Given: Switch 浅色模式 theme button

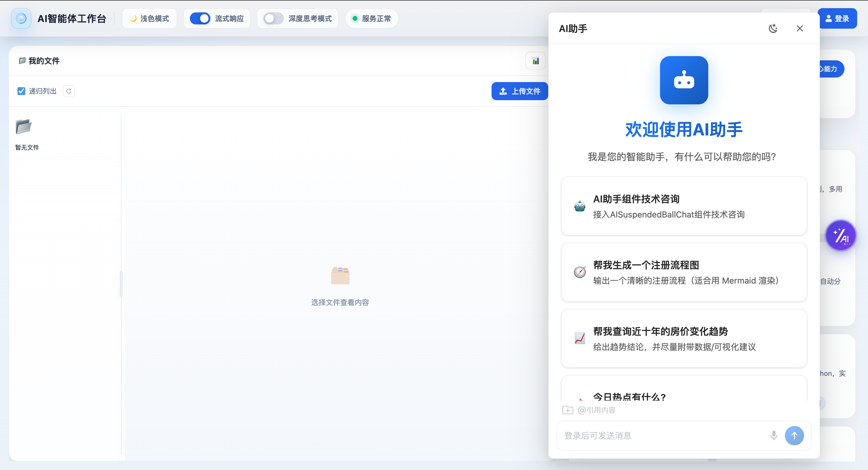Looking at the screenshot, I should pos(149,18).
